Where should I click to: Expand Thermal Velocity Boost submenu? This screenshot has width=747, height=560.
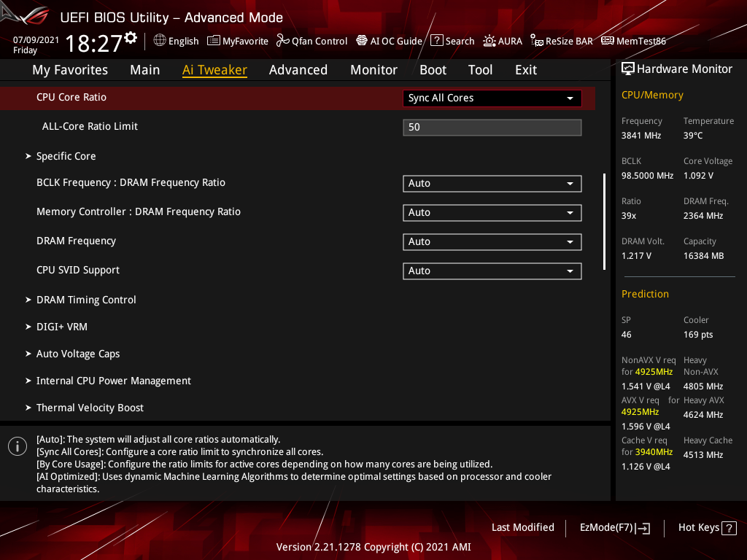pyautogui.click(x=90, y=408)
